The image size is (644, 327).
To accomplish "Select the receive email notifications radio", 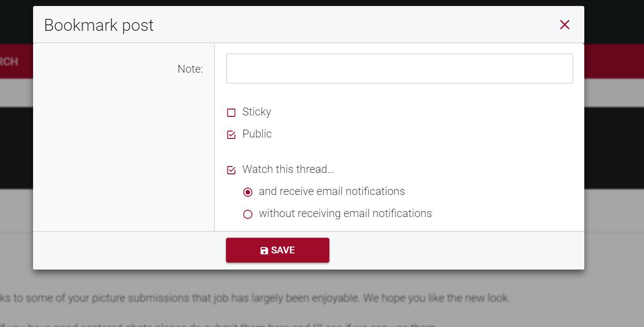I will (248, 192).
